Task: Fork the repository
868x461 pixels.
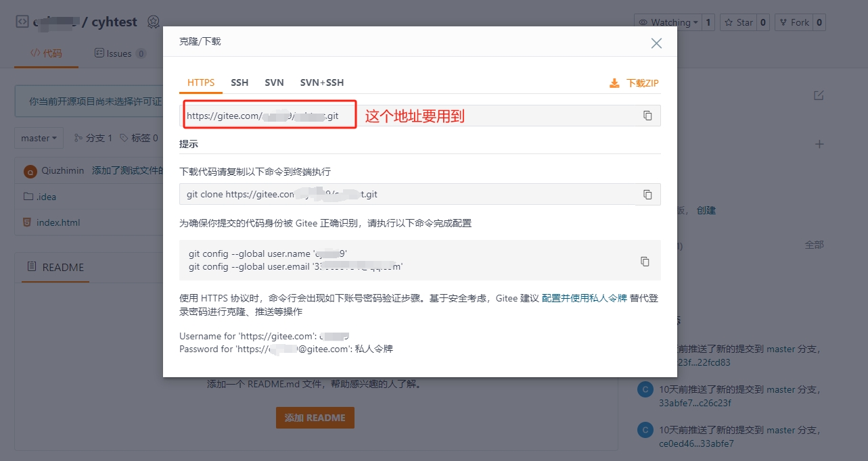Action: 794,22
